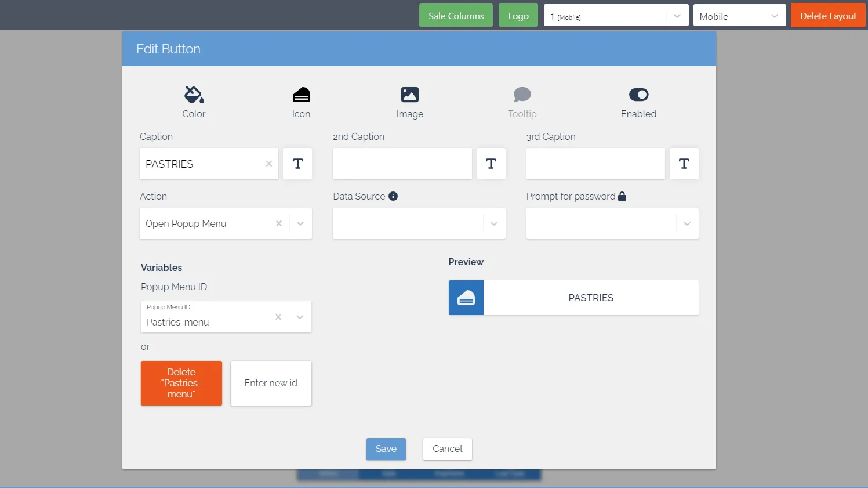
Task: Open the Tooltip speech bubble option
Action: click(x=522, y=102)
